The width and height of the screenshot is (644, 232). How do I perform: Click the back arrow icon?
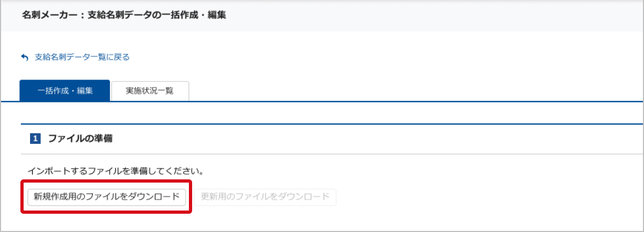(24, 57)
